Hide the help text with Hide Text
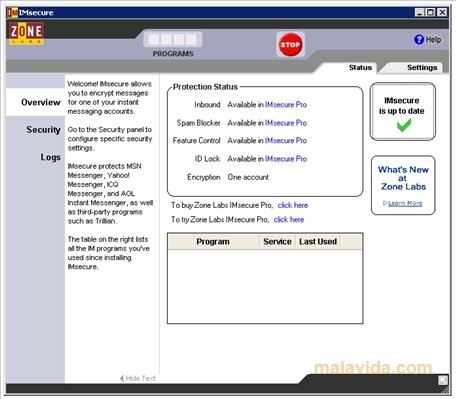The image size is (456, 399). click(138, 378)
